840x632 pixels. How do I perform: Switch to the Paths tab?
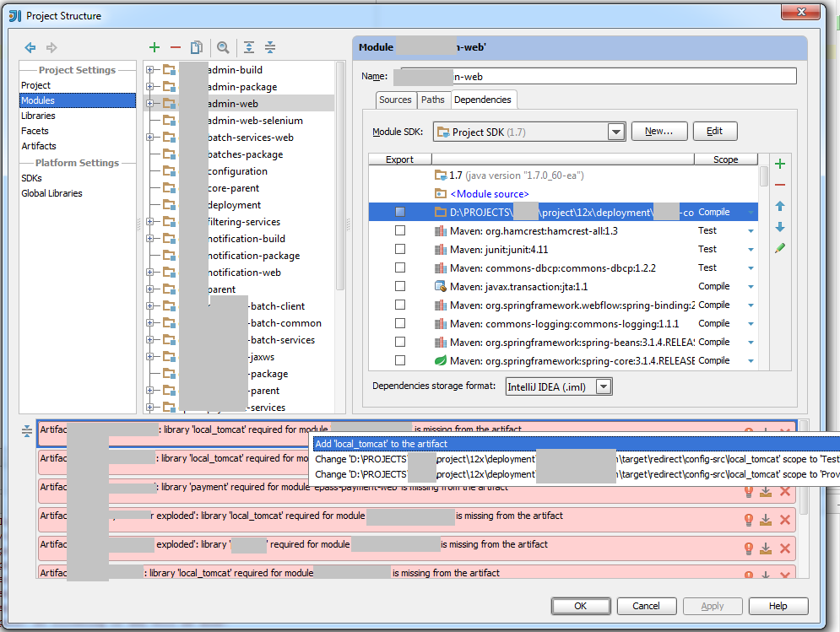pos(432,100)
